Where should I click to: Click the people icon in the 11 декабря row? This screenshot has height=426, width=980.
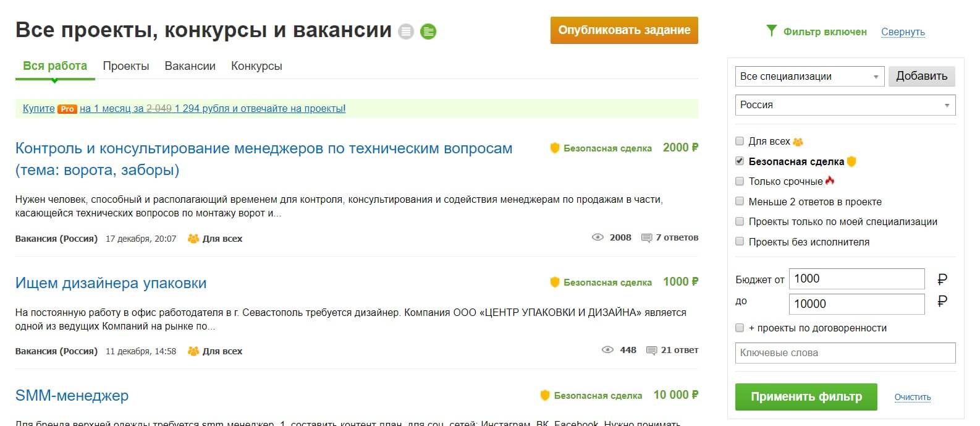[x=193, y=351]
